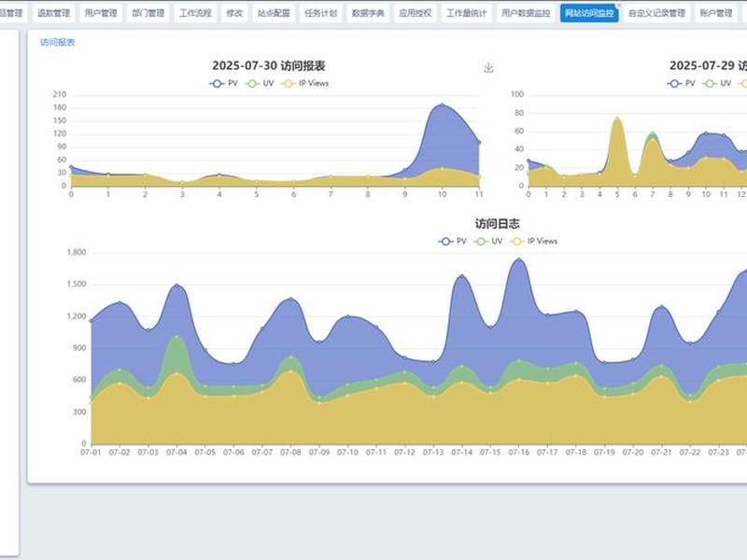Viewport: 747px width, 560px height.
Task: Click the 210 y-axis label
Action: point(60,94)
